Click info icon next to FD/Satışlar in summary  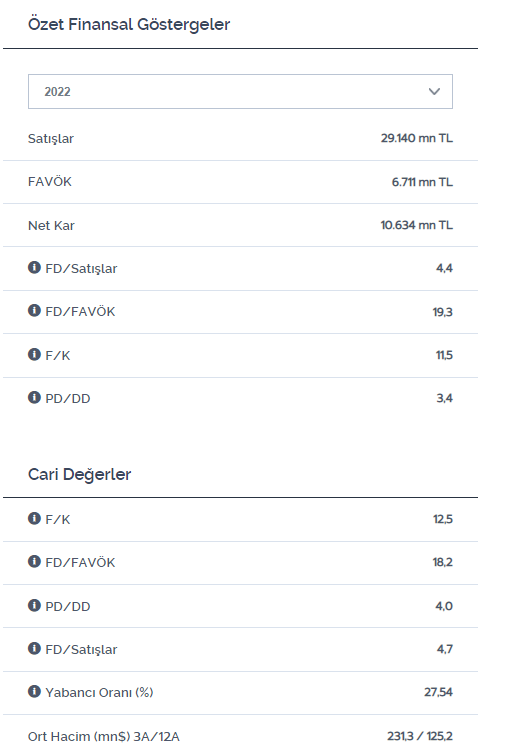[34, 267]
